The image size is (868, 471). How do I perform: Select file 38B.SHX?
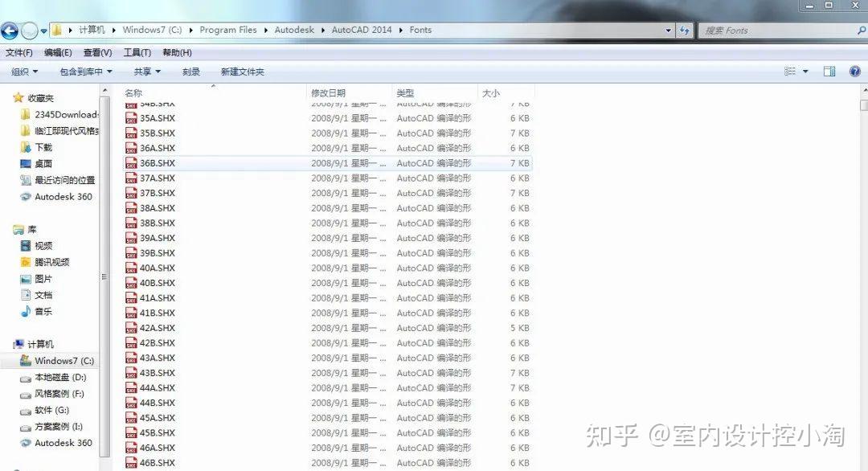click(x=158, y=223)
